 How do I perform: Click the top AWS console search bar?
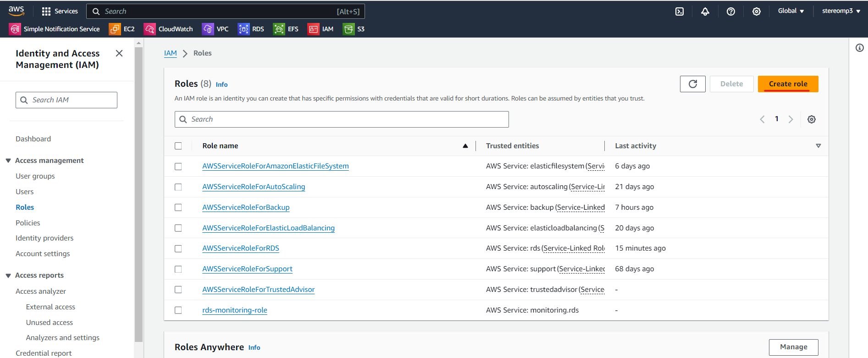(226, 11)
